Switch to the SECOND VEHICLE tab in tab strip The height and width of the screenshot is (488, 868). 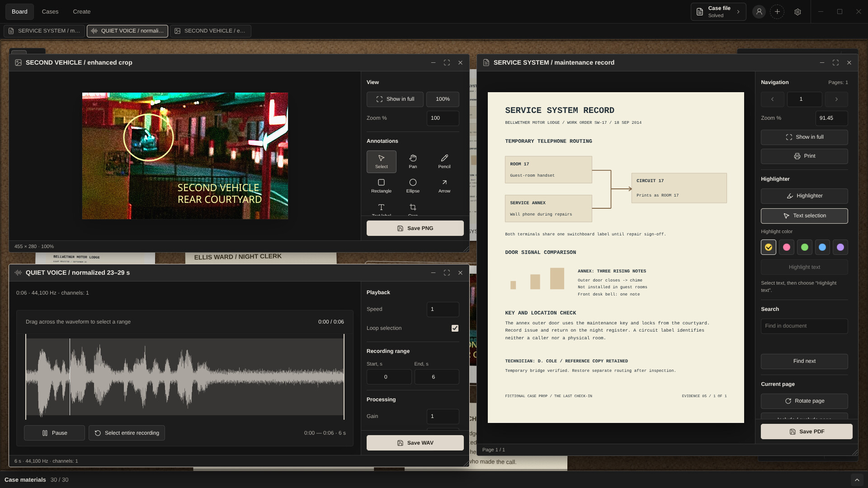click(211, 31)
